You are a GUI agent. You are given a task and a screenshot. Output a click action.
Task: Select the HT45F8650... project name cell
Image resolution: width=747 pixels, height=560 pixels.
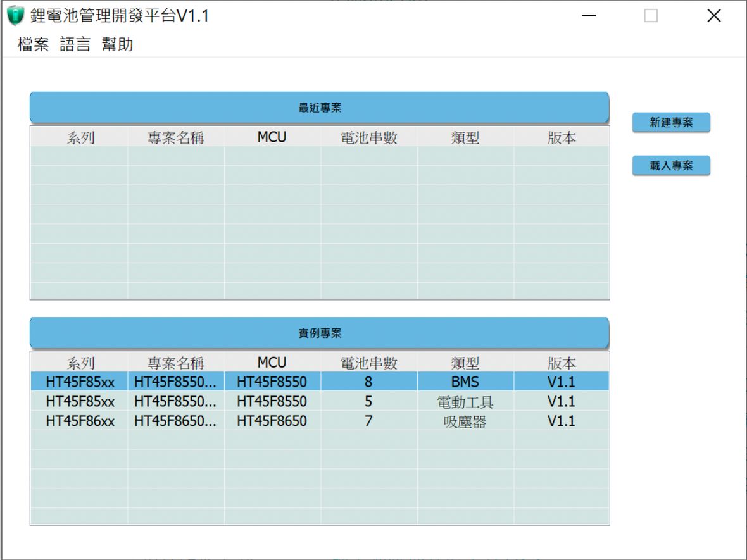pyautogui.click(x=176, y=421)
